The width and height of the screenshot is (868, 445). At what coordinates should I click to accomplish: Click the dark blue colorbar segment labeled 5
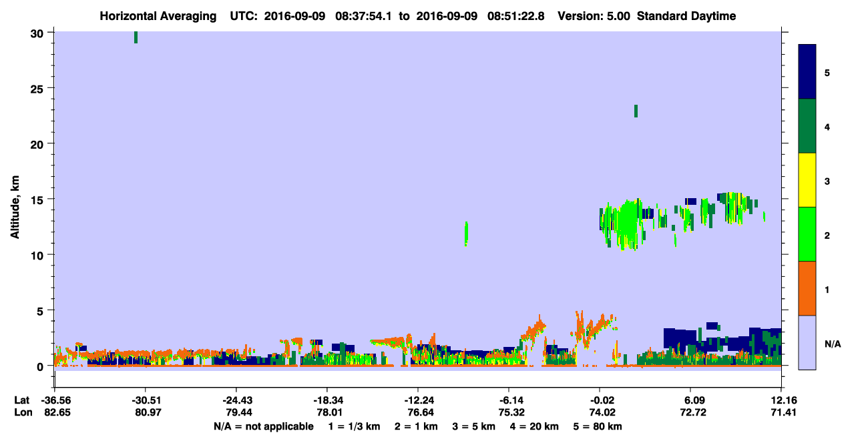(807, 72)
